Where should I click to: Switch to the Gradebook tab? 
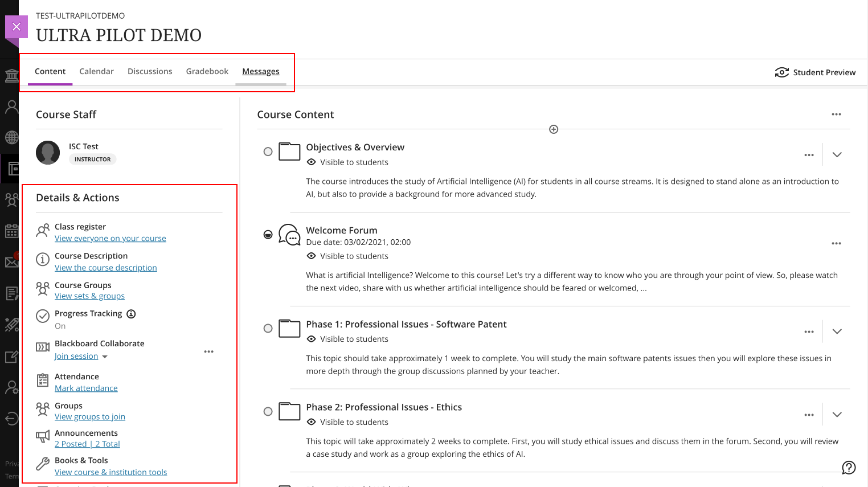click(x=207, y=71)
